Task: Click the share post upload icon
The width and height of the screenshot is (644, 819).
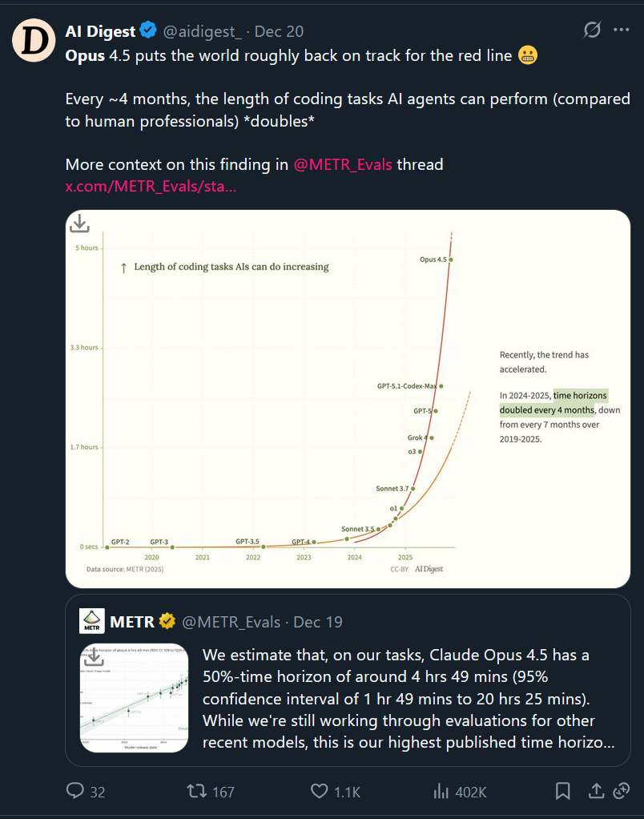Action: pyautogui.click(x=596, y=791)
